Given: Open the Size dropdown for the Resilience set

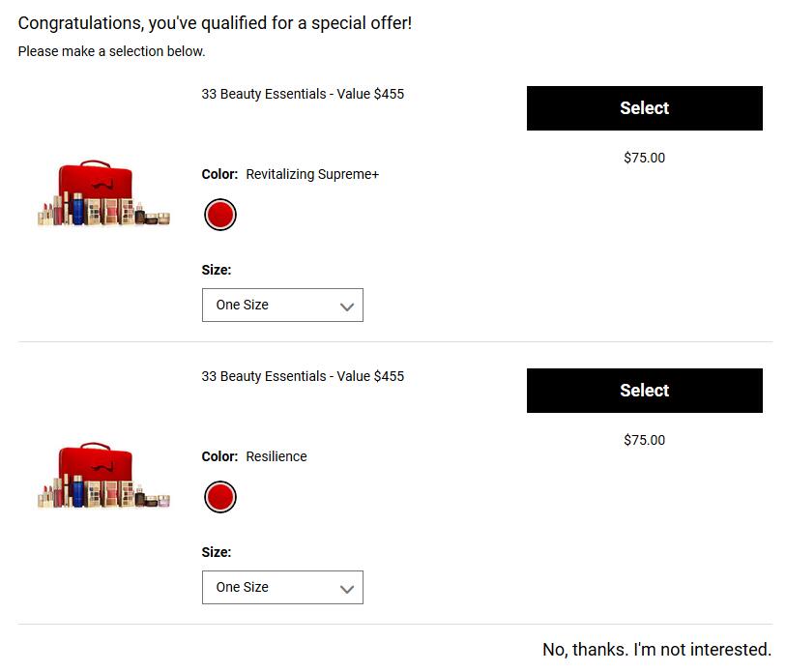Looking at the screenshot, I should [x=282, y=587].
